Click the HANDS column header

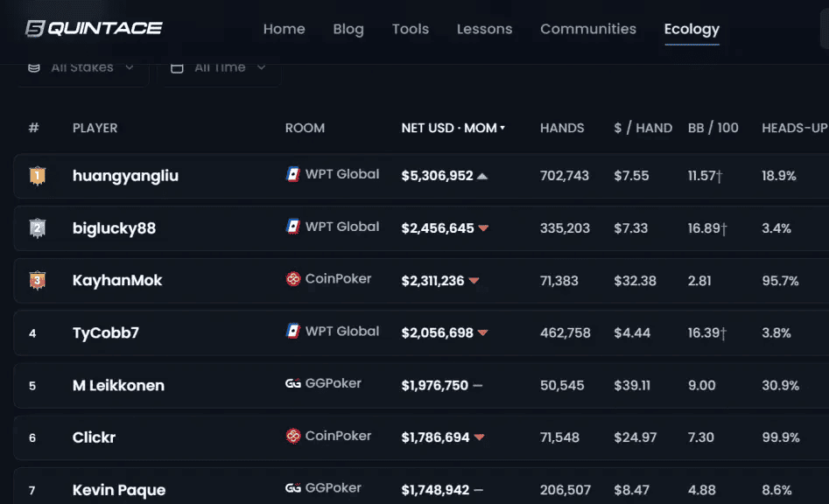[x=562, y=128]
